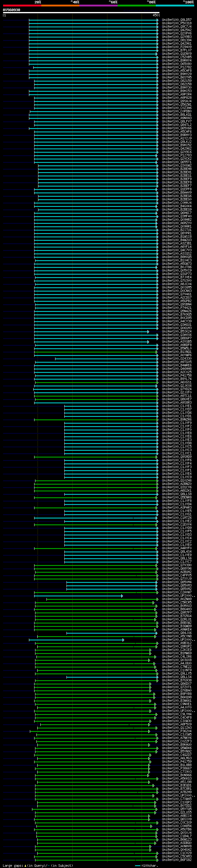Click the yellow triangle large-gaps legend symbol

[26, 865]
